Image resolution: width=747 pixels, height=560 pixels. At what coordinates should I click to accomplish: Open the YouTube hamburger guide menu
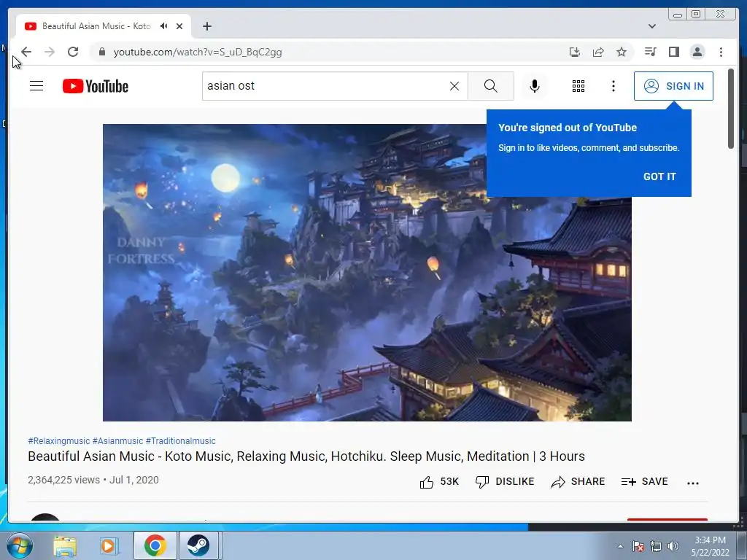36,86
